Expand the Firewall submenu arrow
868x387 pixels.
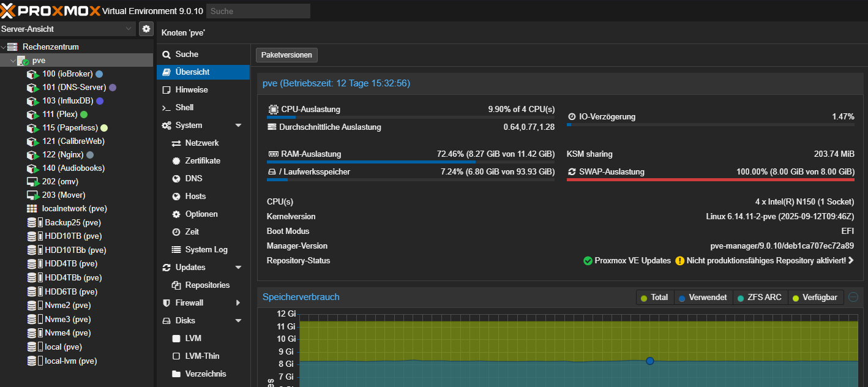(238, 303)
